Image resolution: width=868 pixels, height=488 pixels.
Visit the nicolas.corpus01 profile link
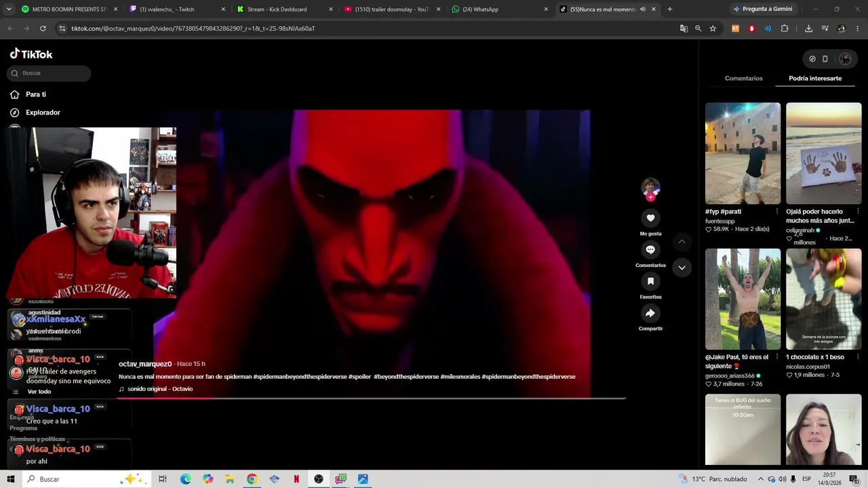pyautogui.click(x=808, y=367)
